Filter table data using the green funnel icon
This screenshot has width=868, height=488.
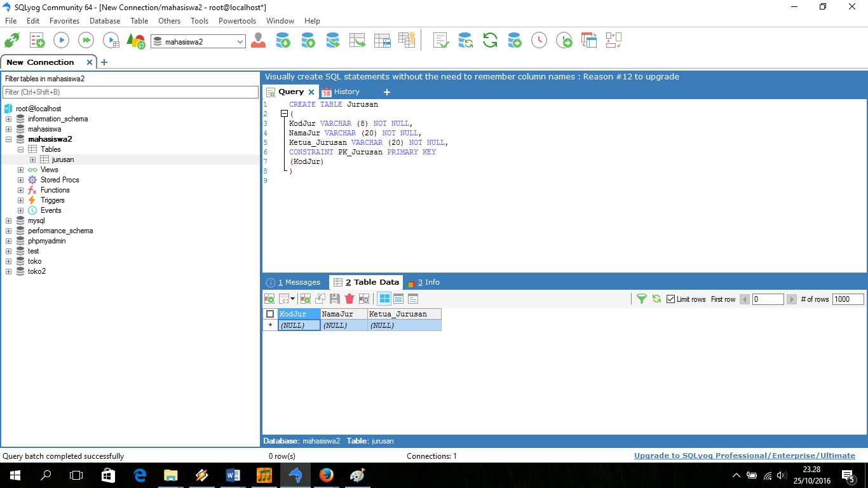coord(642,299)
